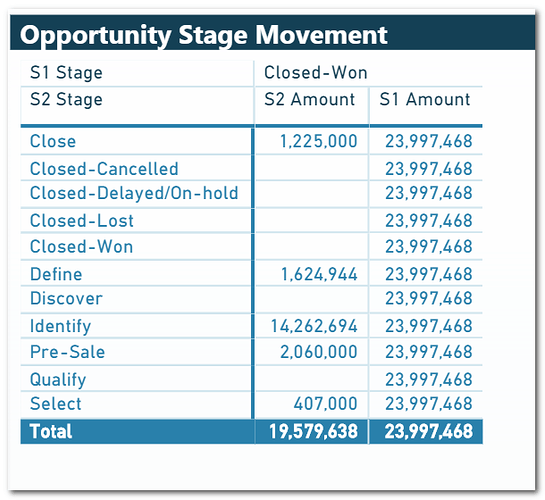
Task: Select the S2 Amount column header
Action: pos(309,99)
